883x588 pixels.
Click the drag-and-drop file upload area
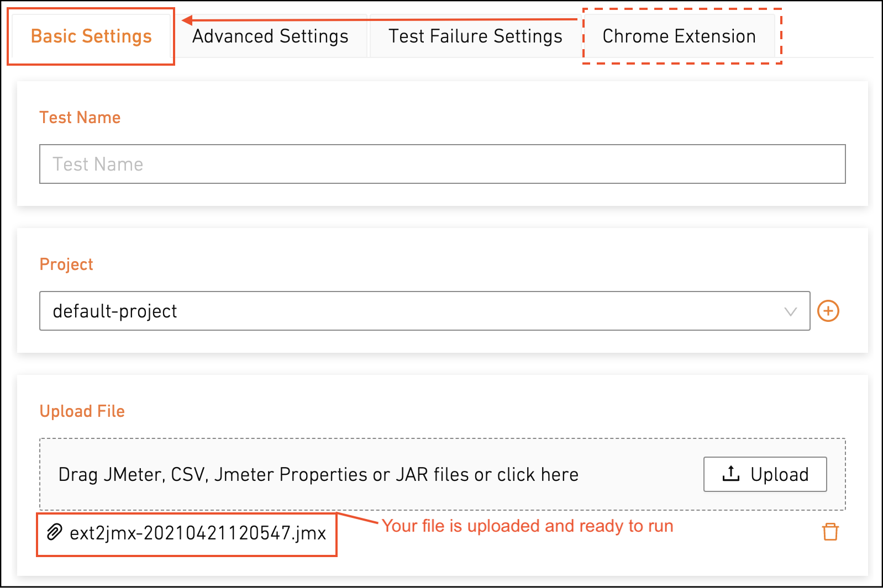[442, 474]
